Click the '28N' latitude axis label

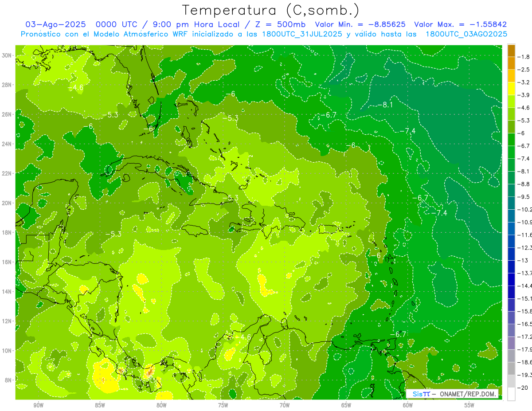[x=8, y=85]
